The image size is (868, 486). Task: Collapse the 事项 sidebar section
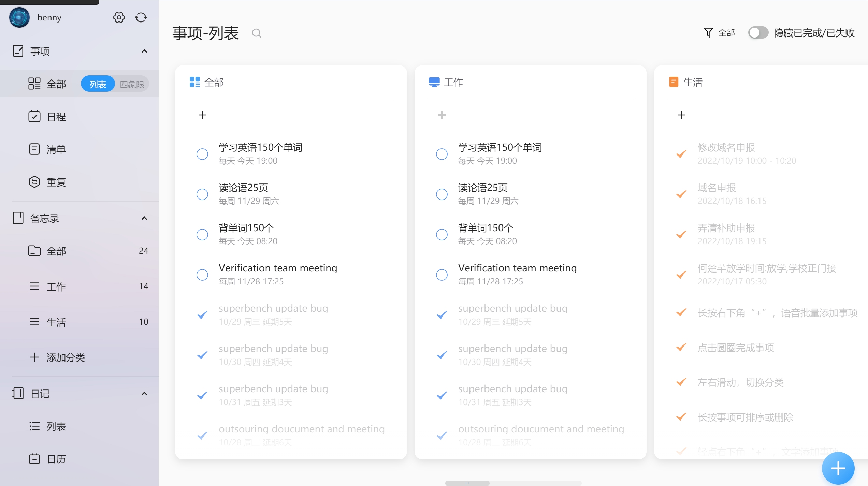point(144,51)
